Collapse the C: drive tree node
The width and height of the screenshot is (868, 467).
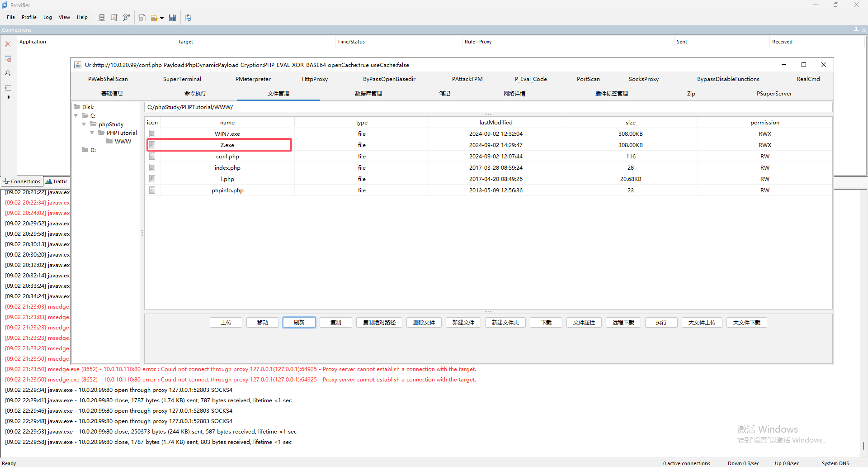(76, 116)
